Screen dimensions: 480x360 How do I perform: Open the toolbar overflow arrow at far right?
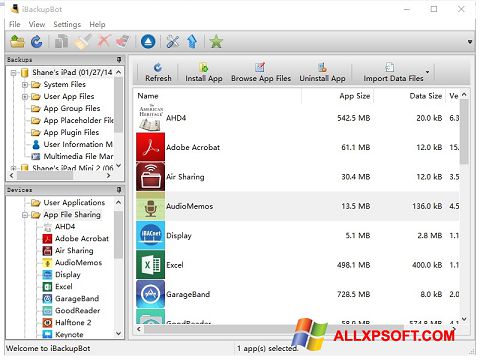coord(470,42)
